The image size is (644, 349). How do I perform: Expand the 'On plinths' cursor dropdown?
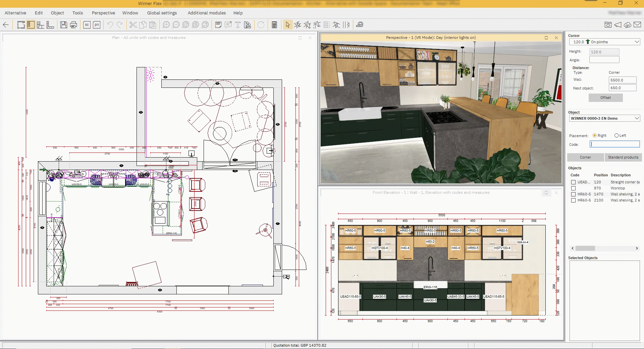tap(637, 42)
